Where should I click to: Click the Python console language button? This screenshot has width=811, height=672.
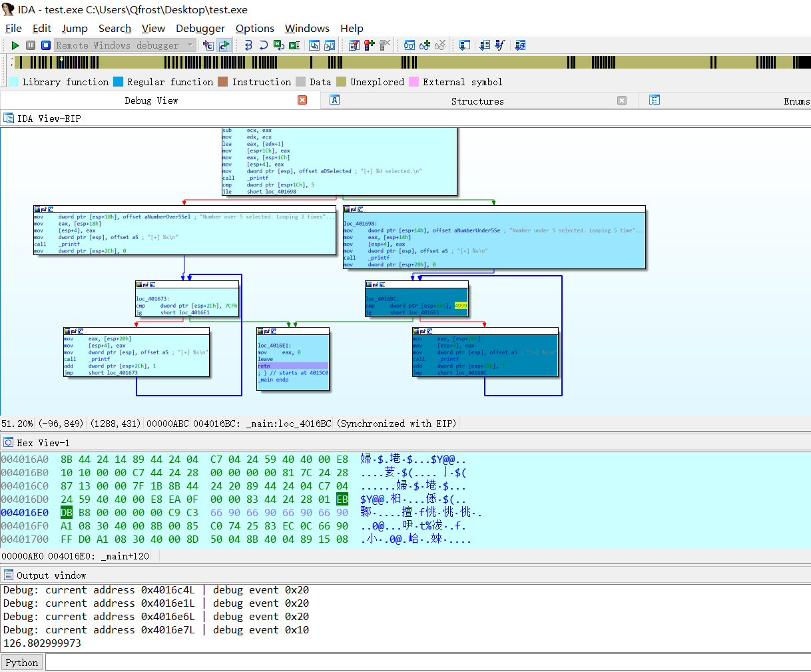pos(22,662)
